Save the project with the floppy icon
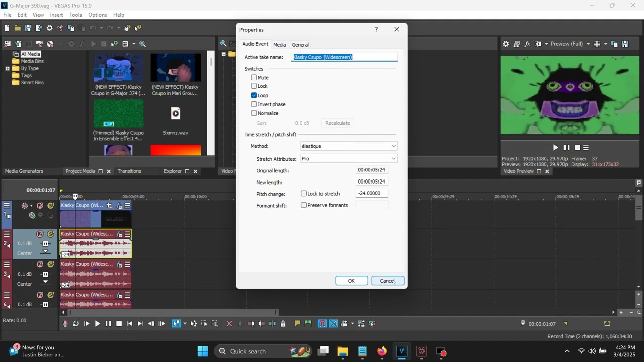 coord(28,28)
